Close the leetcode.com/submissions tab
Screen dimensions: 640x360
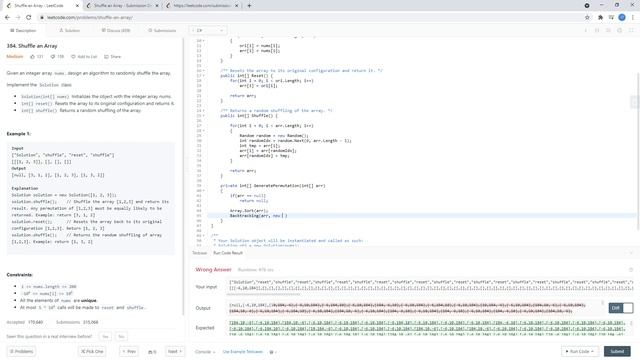(237, 6)
